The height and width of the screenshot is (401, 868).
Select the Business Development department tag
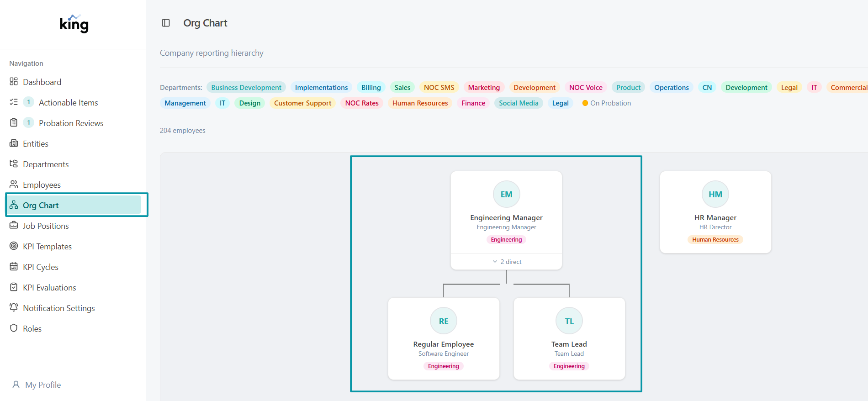(246, 87)
